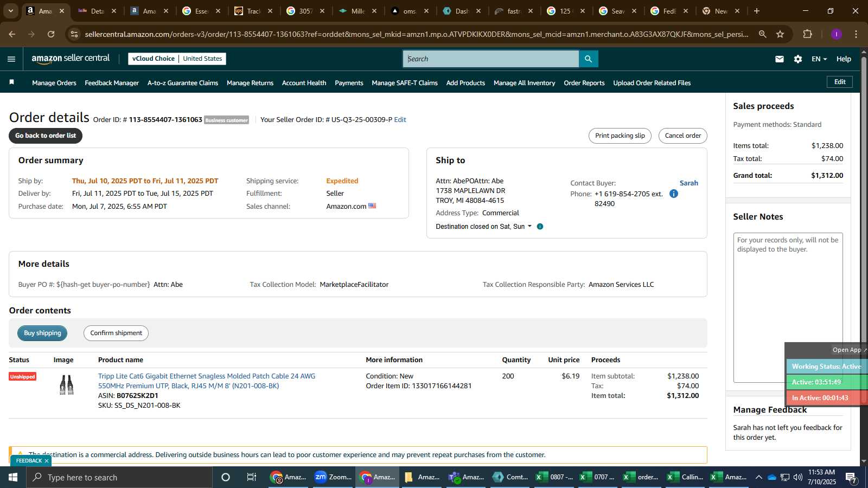Open Manage Returns page
This screenshot has width=868, height=488.
(x=250, y=83)
